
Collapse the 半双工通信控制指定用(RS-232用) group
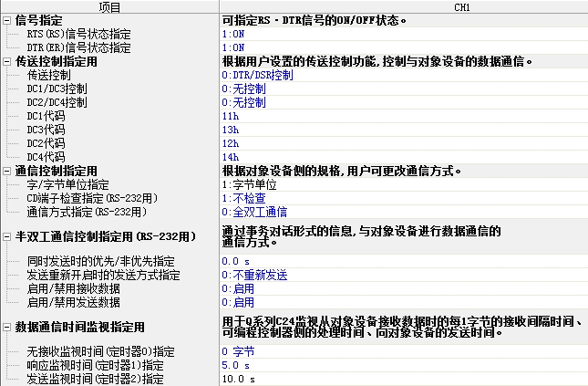coord(6,237)
